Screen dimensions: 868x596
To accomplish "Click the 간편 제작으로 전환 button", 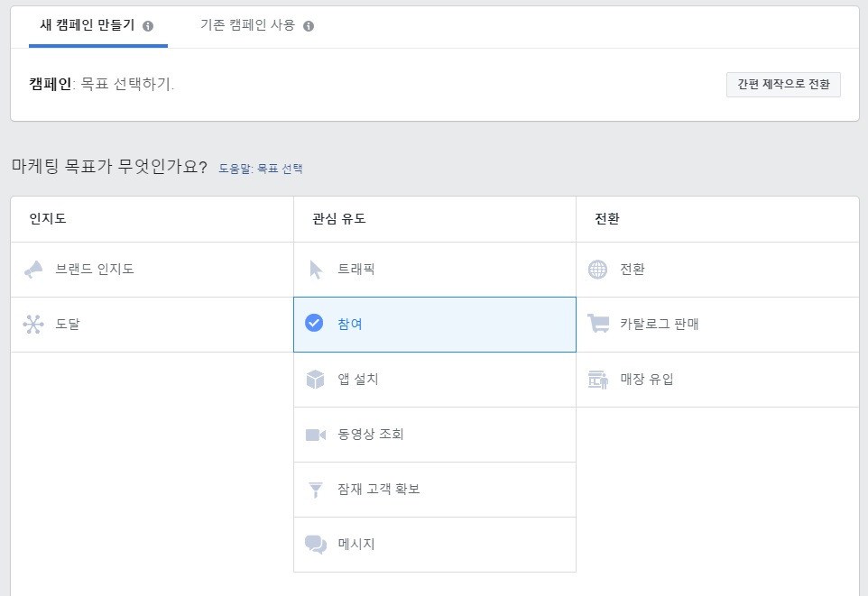I will coord(784,84).
